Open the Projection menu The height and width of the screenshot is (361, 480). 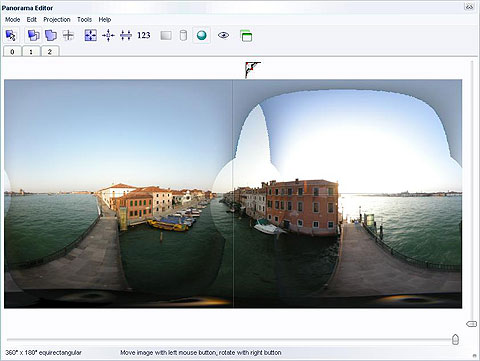click(57, 20)
